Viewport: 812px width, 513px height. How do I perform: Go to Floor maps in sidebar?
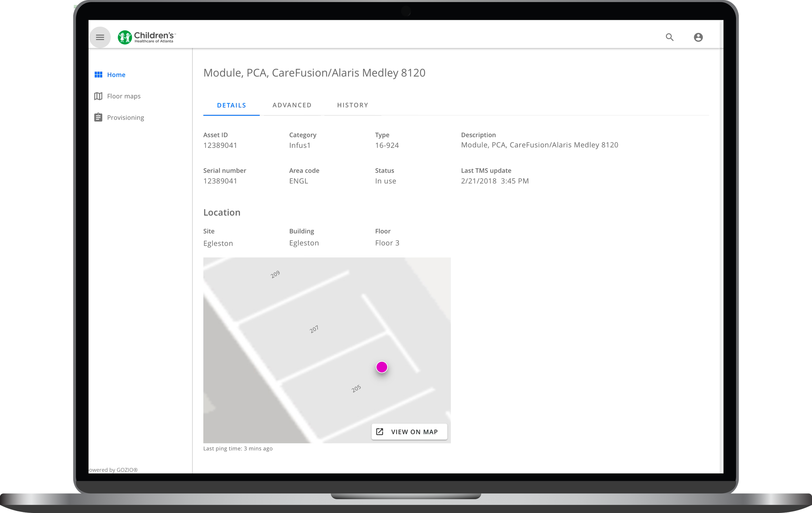(124, 96)
